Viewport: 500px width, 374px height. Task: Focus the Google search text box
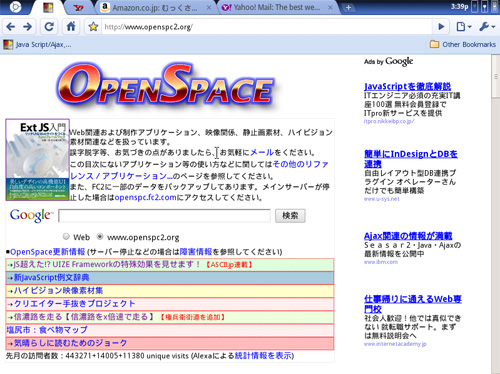(164, 216)
